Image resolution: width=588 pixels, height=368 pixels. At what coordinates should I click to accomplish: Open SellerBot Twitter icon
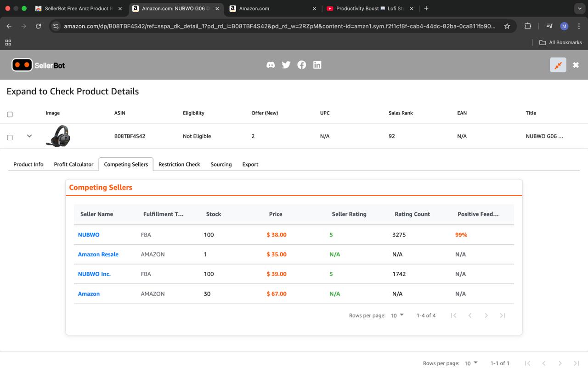(286, 65)
